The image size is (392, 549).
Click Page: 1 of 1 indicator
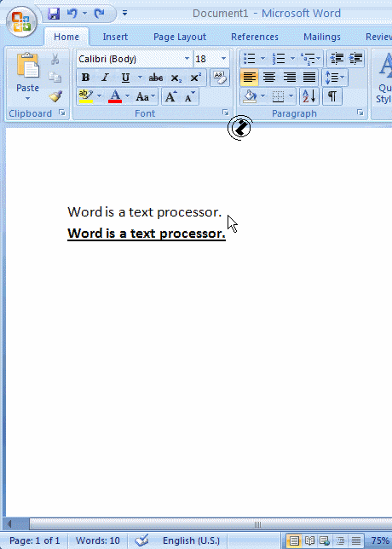[35, 541]
